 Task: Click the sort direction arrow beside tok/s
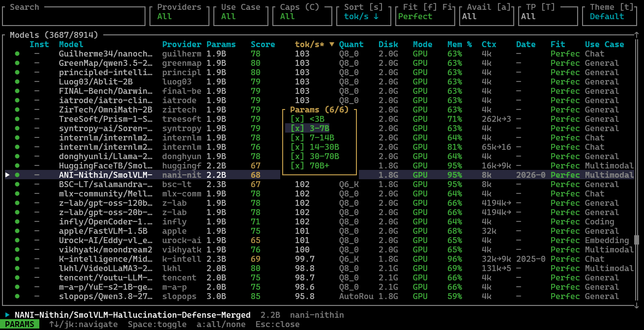coord(332,45)
